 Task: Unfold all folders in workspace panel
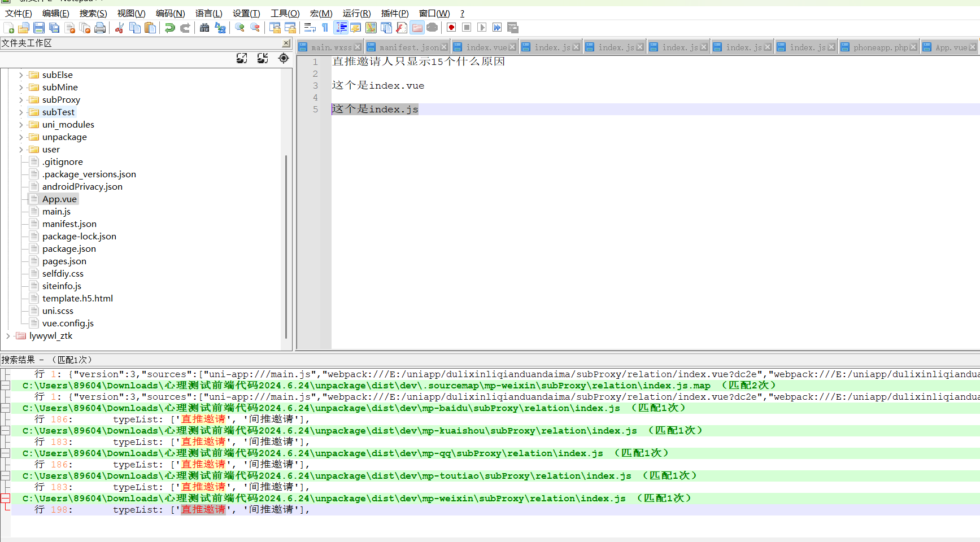(242, 58)
